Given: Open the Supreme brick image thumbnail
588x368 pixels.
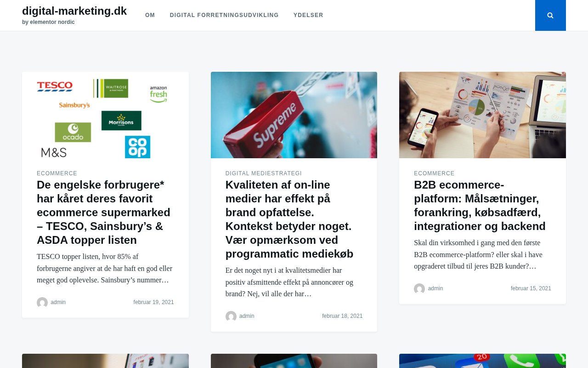Looking at the screenshot, I should (x=294, y=115).
